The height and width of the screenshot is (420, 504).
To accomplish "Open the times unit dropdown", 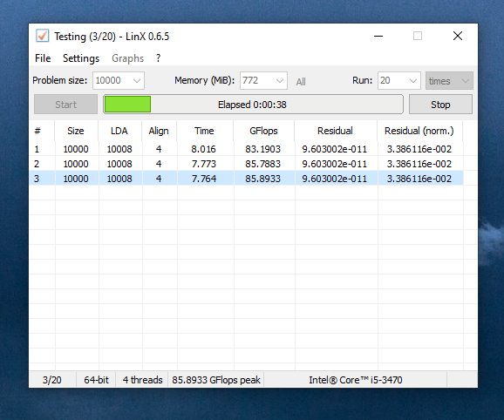I will 449,80.
